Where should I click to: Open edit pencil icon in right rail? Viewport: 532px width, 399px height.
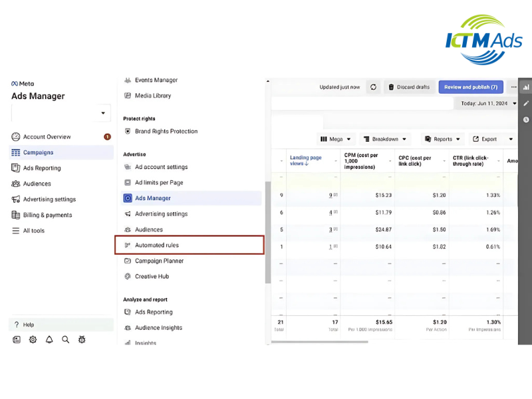click(x=526, y=104)
